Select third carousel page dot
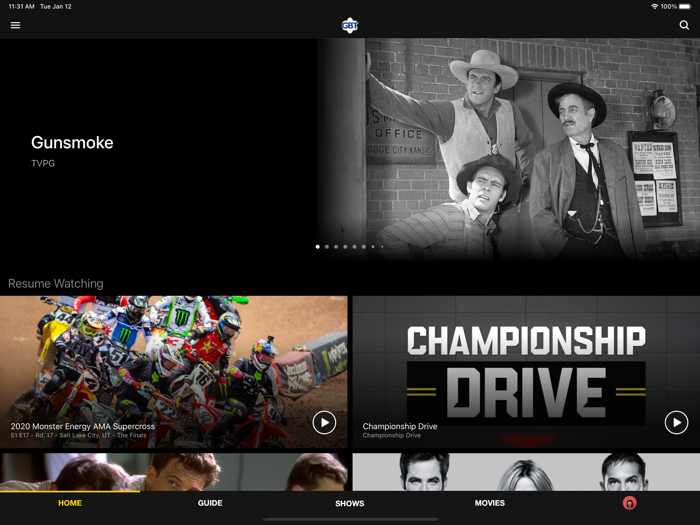 336,246
